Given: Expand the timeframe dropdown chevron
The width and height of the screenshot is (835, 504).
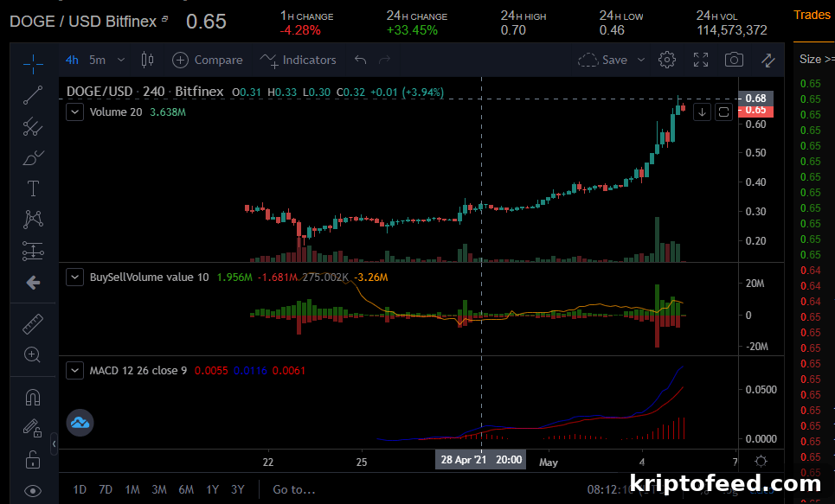Looking at the screenshot, I should (121, 60).
